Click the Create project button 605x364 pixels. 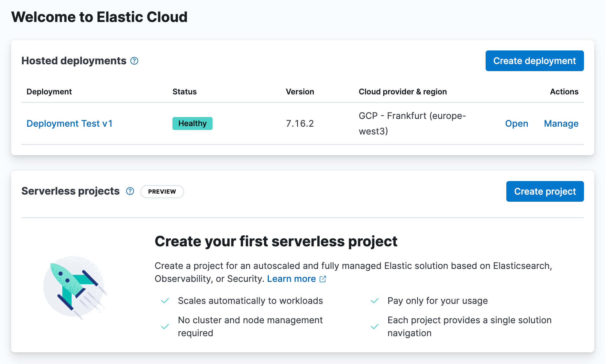pyautogui.click(x=545, y=191)
